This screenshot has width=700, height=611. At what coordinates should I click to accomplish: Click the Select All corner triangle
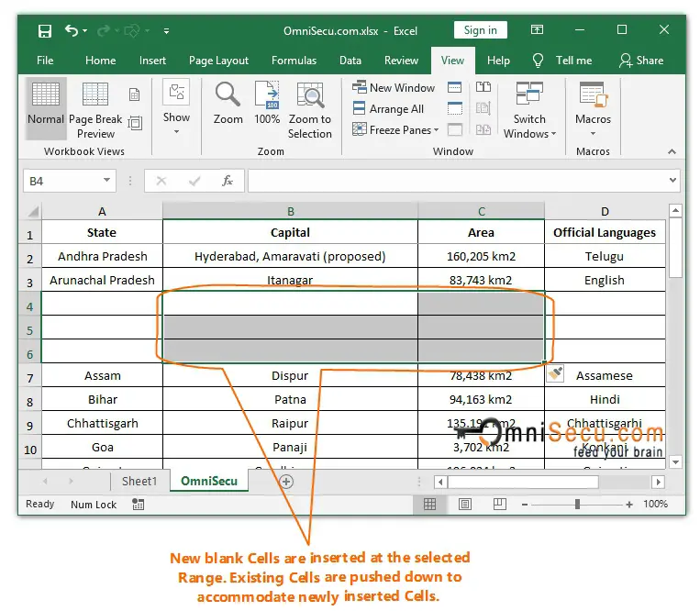coord(33,211)
